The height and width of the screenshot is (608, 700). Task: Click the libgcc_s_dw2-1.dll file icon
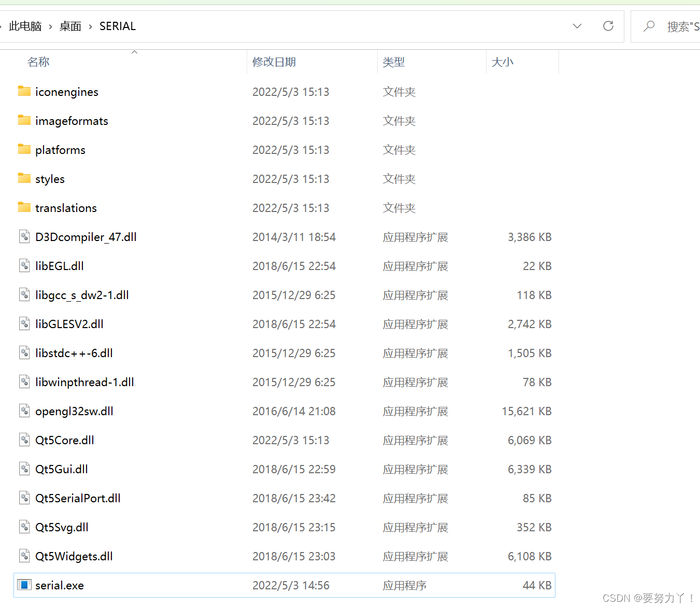[x=24, y=295]
